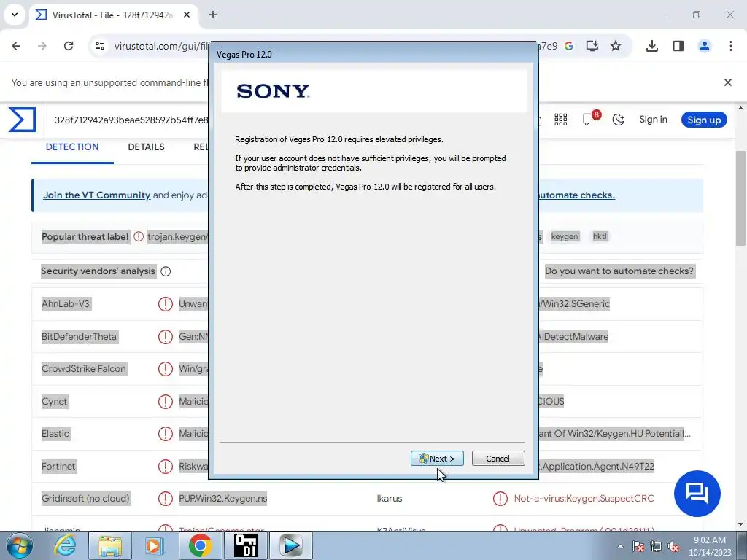Open Internet Explorer from the taskbar
Image resolution: width=747 pixels, height=560 pixels.
[64, 545]
